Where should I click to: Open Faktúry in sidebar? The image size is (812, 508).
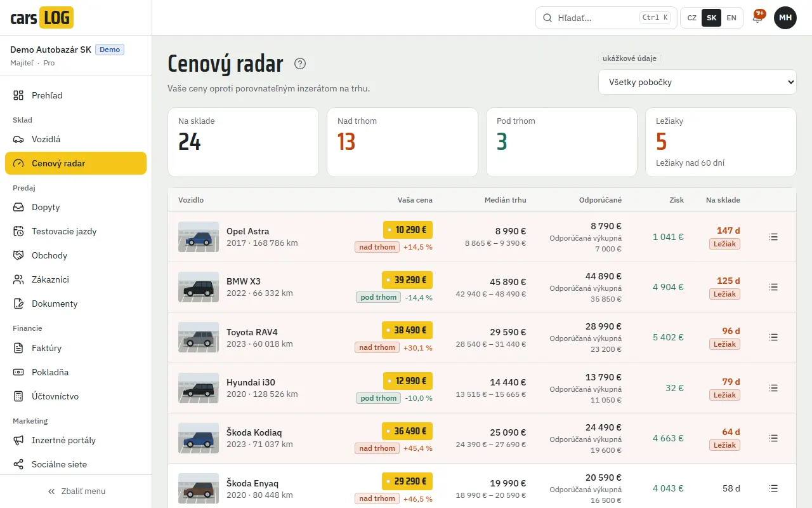click(x=75, y=348)
